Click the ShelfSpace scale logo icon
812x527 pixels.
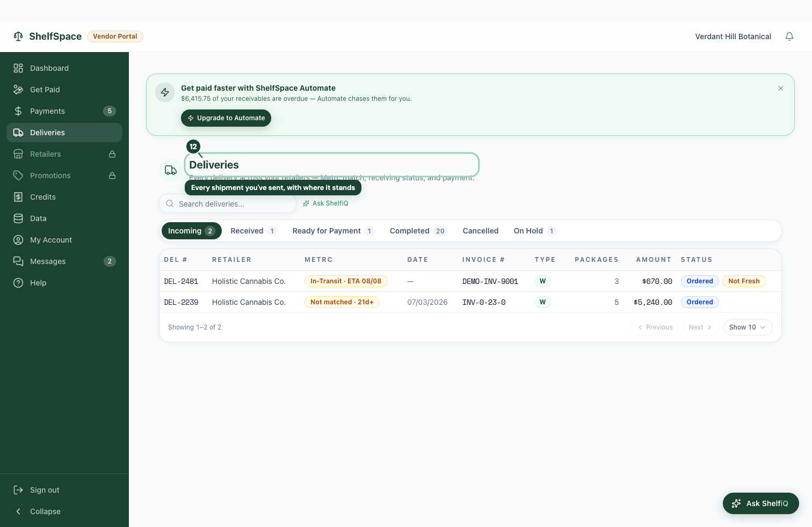point(18,36)
